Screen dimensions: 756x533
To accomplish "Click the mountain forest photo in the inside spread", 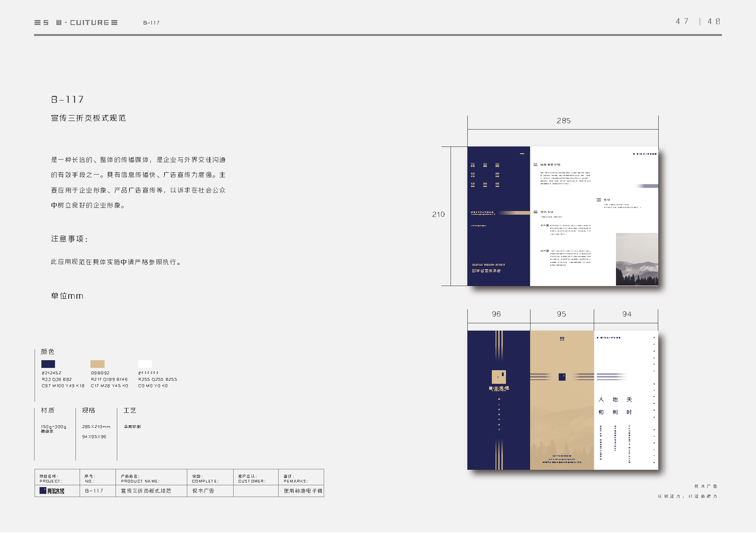I will 637,260.
